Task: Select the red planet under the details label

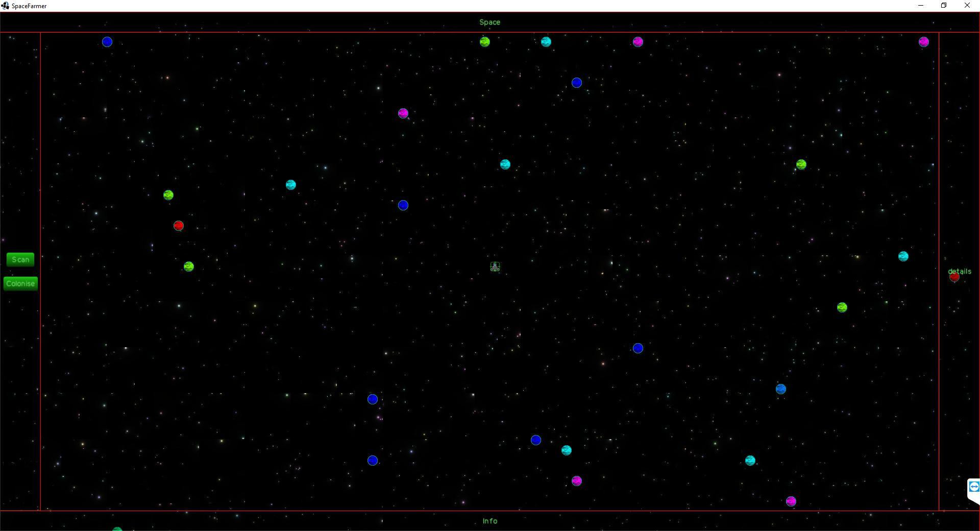Action: 954,277
